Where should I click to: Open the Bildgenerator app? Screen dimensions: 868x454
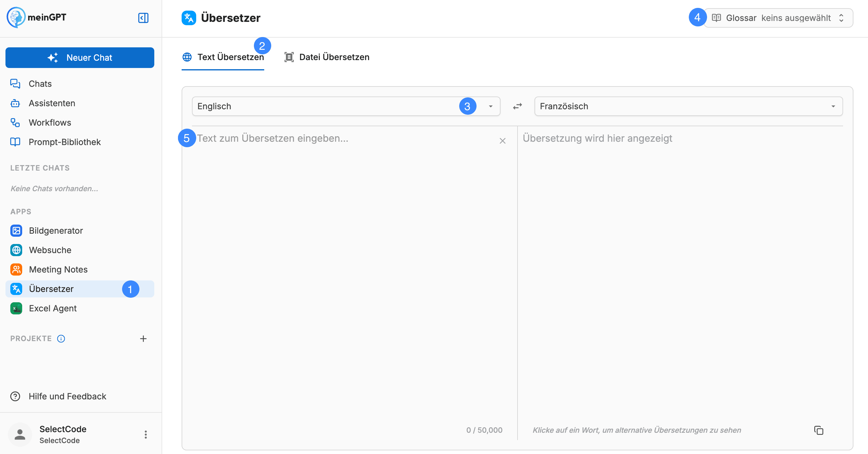(x=56, y=231)
